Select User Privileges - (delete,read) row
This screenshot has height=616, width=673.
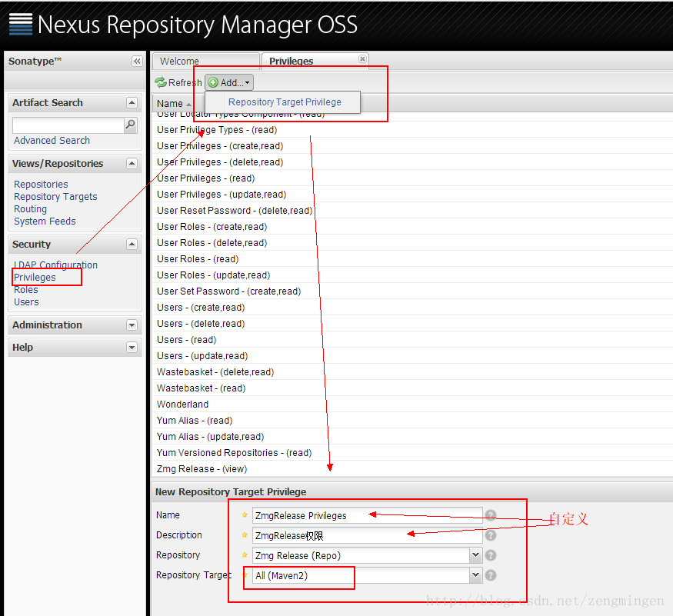[412, 162]
